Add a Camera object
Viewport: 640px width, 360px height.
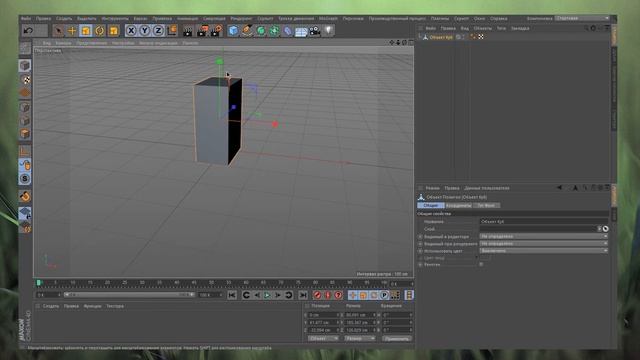(315, 31)
